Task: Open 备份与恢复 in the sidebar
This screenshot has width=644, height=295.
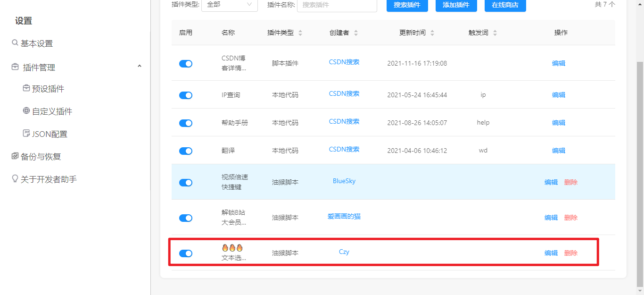Action: [41, 157]
